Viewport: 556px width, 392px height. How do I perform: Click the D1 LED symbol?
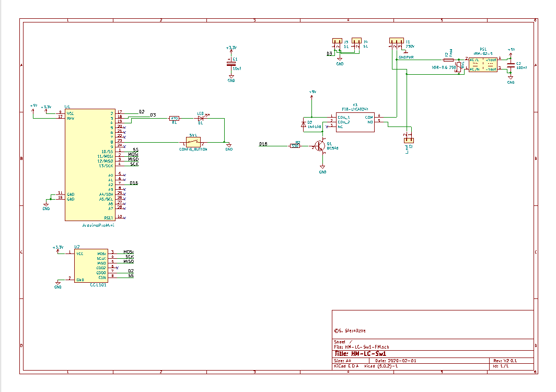coord(201,119)
